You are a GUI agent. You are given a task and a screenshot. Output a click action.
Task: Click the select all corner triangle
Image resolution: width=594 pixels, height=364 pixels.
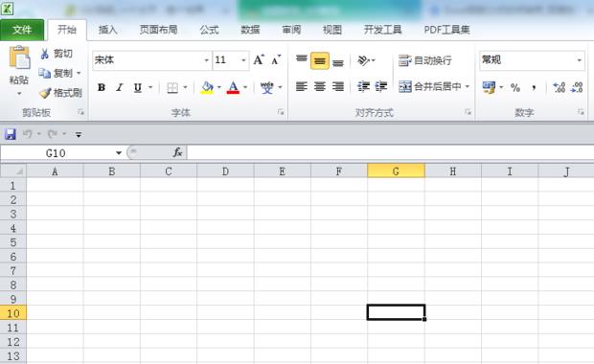pos(13,171)
